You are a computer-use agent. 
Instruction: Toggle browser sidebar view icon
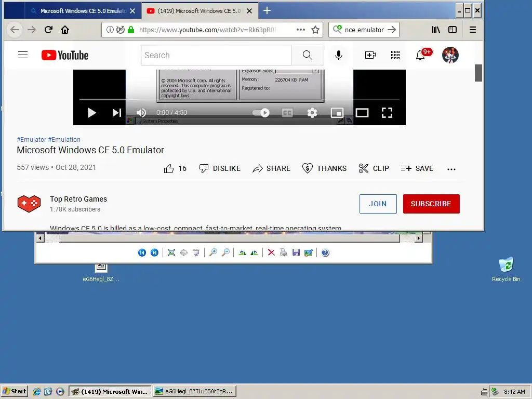pyautogui.click(x=453, y=30)
